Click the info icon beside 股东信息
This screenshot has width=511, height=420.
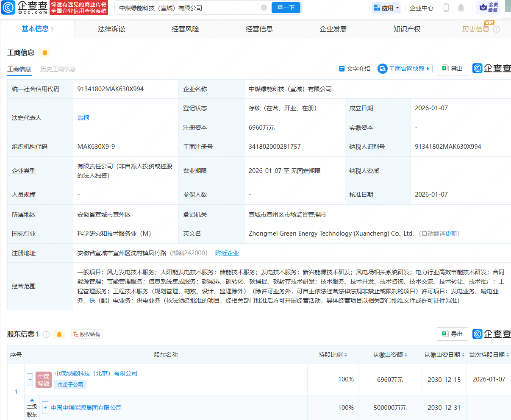pos(46,334)
